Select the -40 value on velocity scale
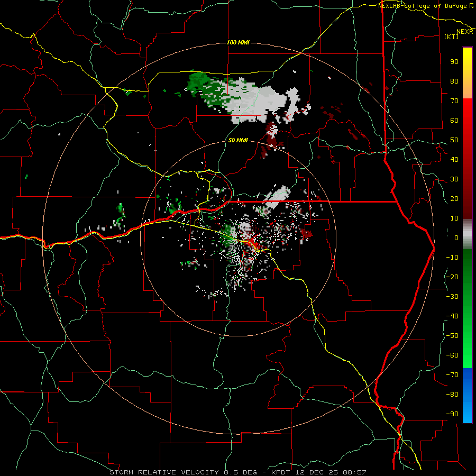The image size is (476, 476). (x=452, y=316)
